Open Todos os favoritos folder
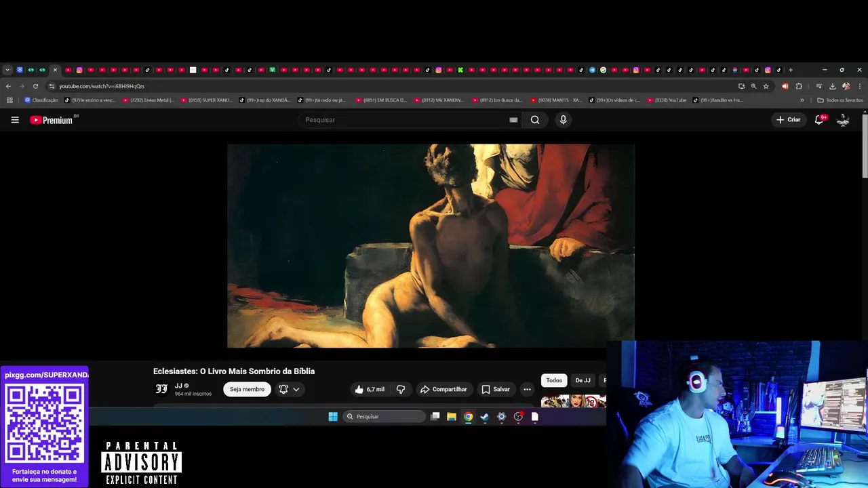868x488 pixels. pos(840,100)
